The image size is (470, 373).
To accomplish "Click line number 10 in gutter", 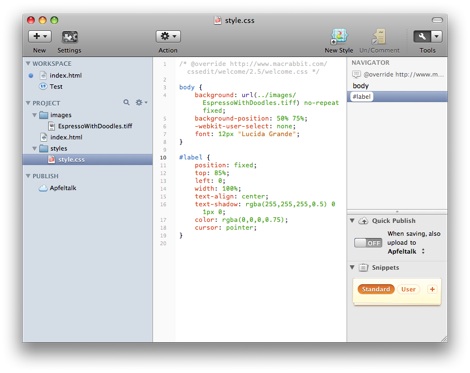I will [x=163, y=157].
